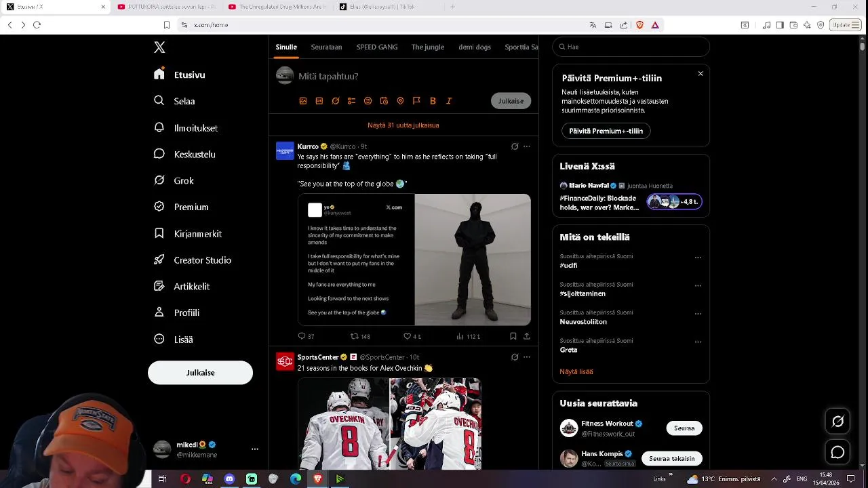Open Grok action on Kurrco post
This screenshot has width=868, height=488.
[x=515, y=146]
